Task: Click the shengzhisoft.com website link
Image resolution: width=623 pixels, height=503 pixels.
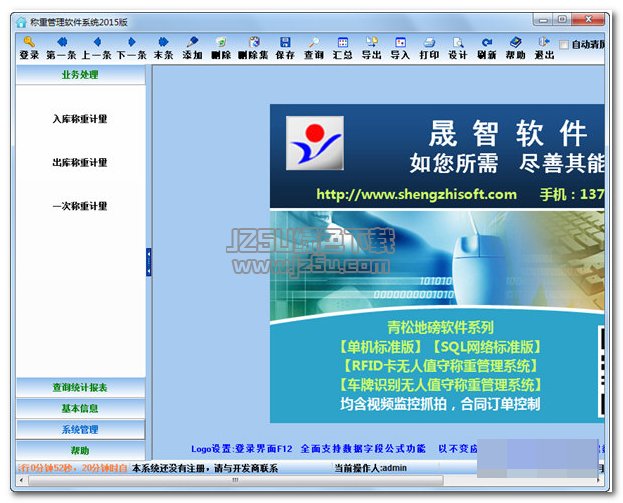Action: [x=416, y=194]
